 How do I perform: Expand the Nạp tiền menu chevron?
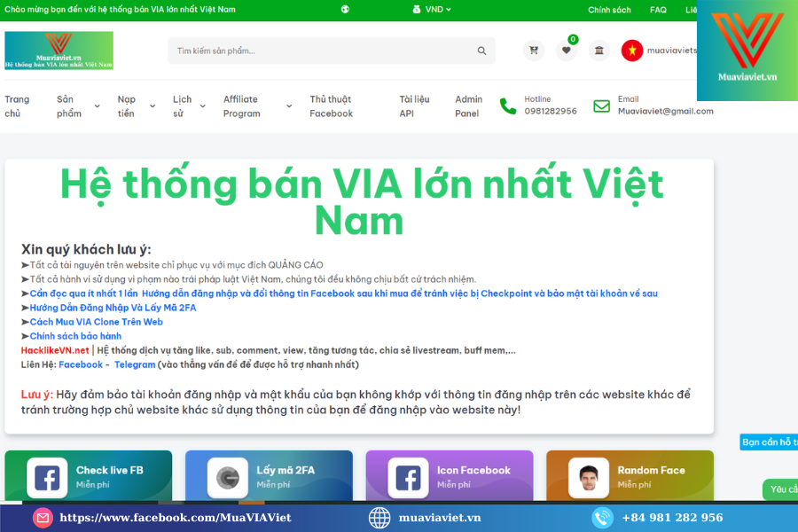[153, 106]
